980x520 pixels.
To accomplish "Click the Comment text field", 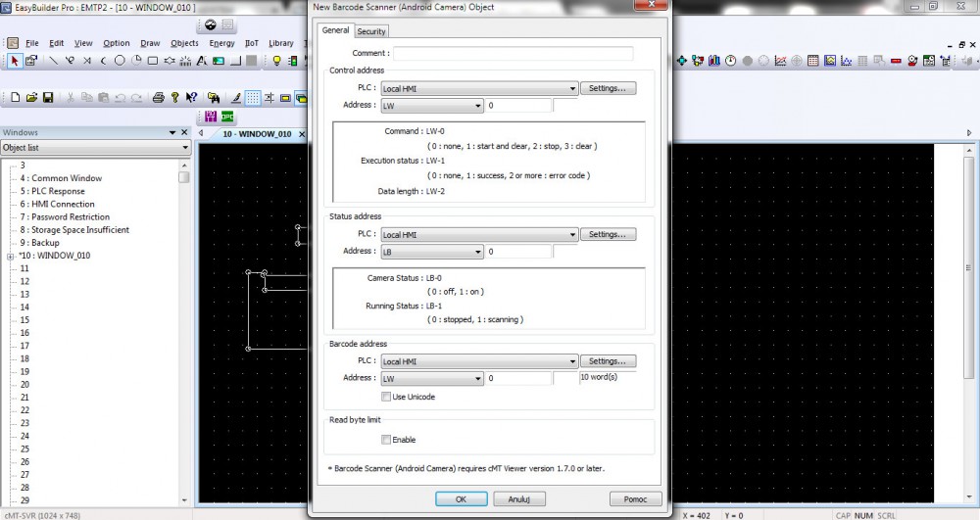I will [513, 54].
